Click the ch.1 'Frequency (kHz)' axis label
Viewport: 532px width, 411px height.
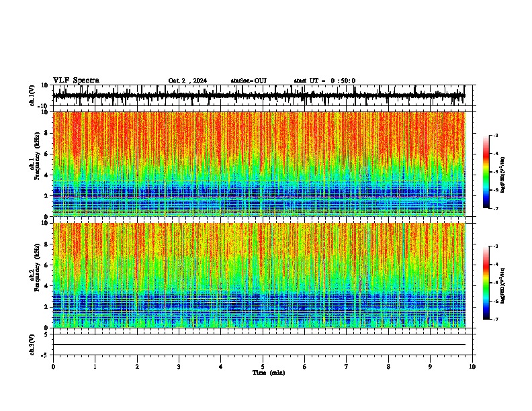coord(37,156)
